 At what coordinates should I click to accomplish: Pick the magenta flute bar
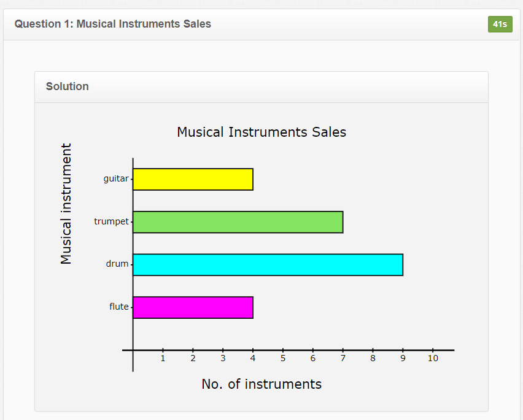[193, 307]
